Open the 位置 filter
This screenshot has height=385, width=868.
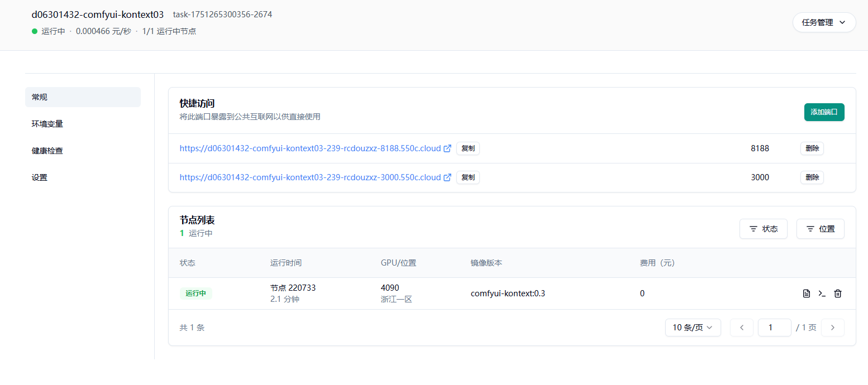click(820, 229)
